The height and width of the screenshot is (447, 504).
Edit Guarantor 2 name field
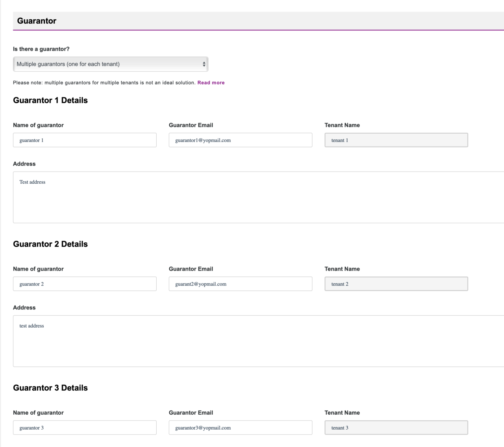[x=85, y=284]
